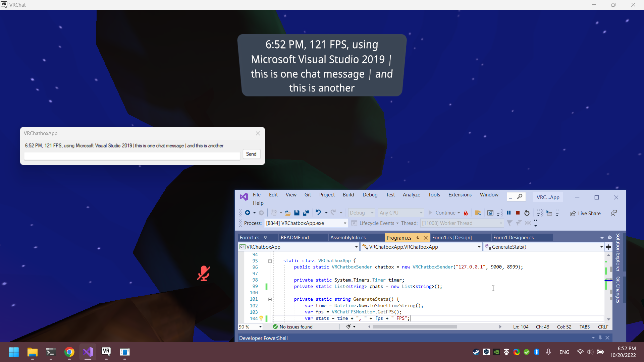
Task: Open the Solution Explorer side tab
Action: (618, 252)
